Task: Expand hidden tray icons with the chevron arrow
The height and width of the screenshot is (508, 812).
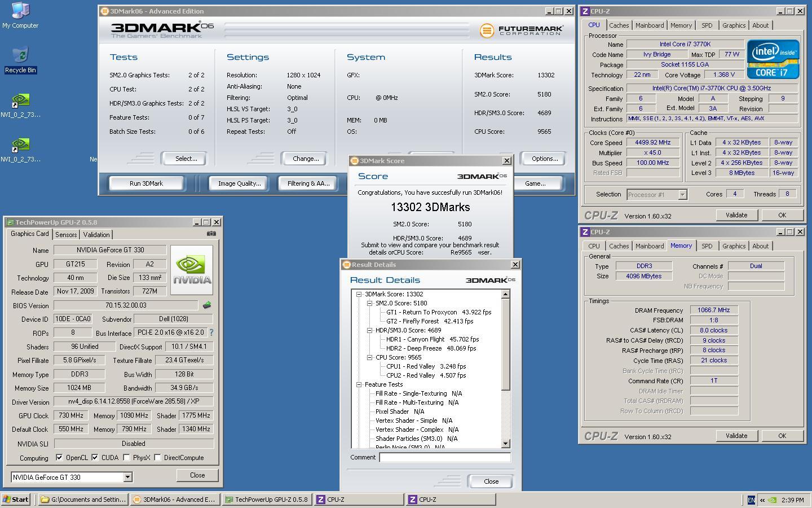Action: click(x=762, y=500)
